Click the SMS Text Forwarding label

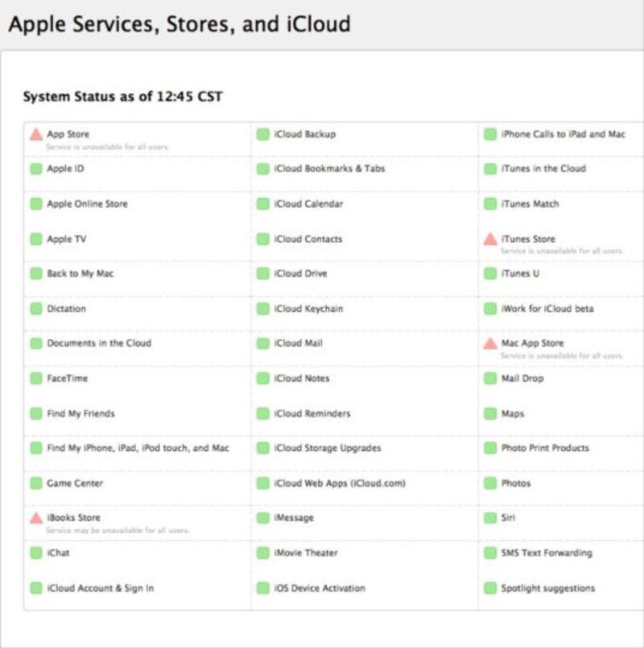pos(547,553)
